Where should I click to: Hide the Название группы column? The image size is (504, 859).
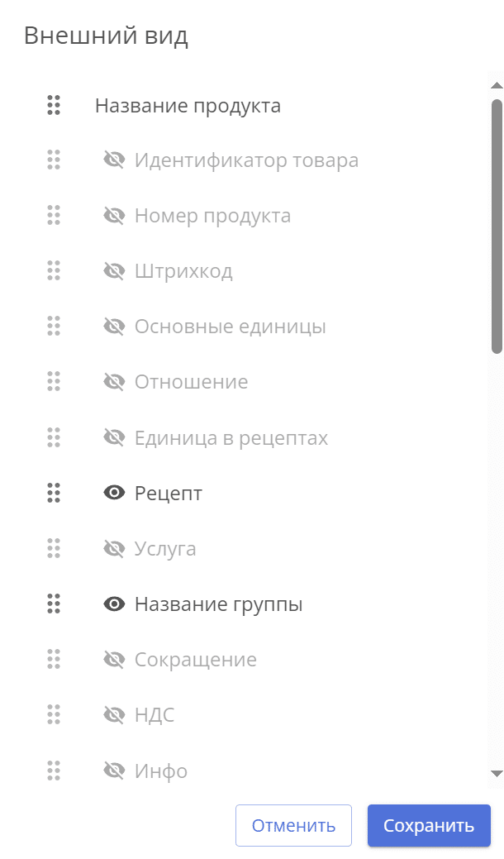(114, 604)
